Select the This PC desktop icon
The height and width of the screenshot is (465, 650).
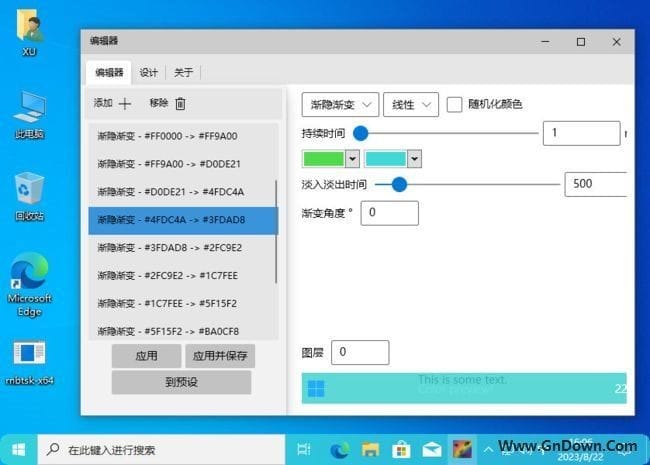point(29,115)
